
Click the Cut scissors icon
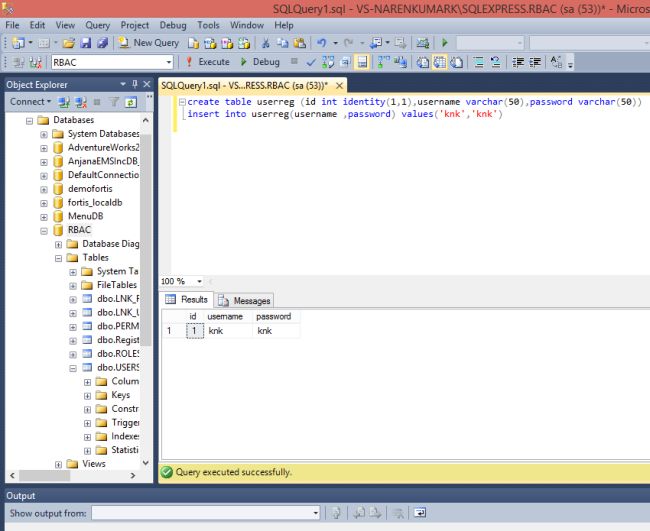point(266,43)
